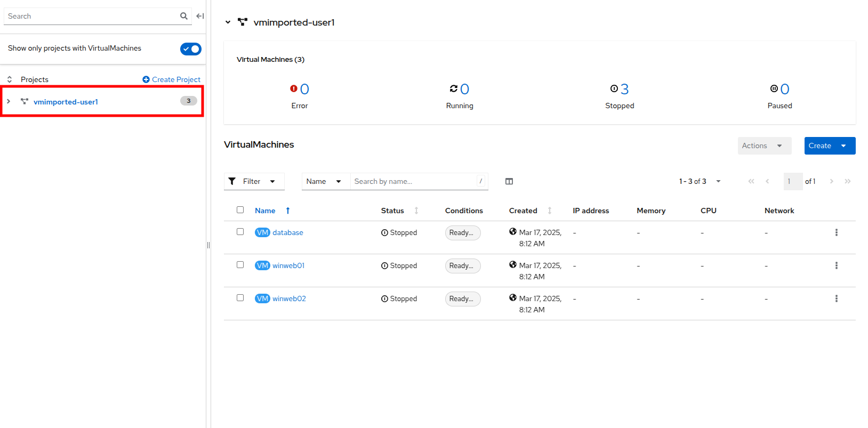Expand the vmimported-user1 project tree node

pyautogui.click(x=9, y=101)
